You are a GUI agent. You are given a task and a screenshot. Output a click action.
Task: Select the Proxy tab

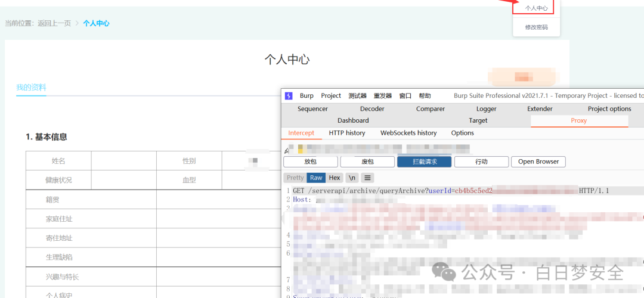[x=578, y=120]
